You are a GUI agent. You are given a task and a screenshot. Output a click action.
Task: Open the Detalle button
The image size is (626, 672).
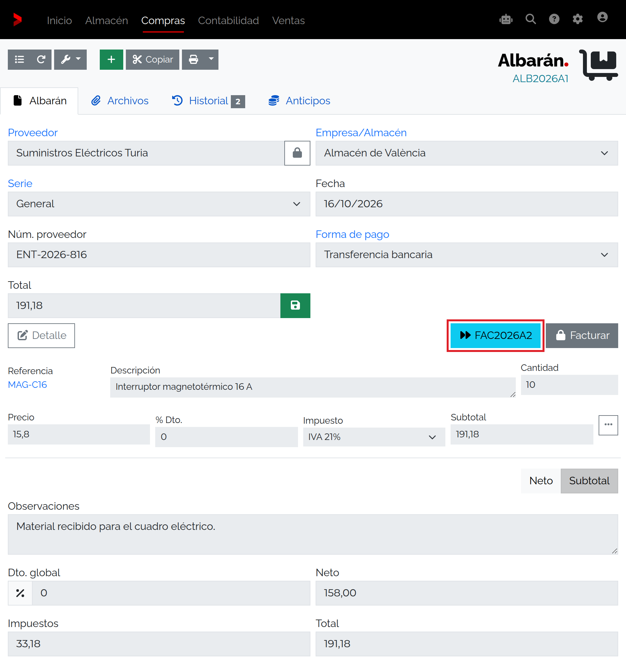tap(41, 335)
